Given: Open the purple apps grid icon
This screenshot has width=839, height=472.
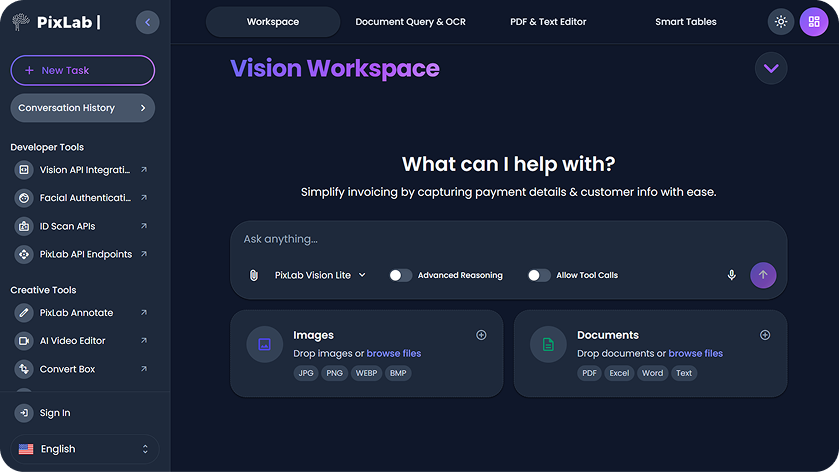Looking at the screenshot, I should 814,22.
